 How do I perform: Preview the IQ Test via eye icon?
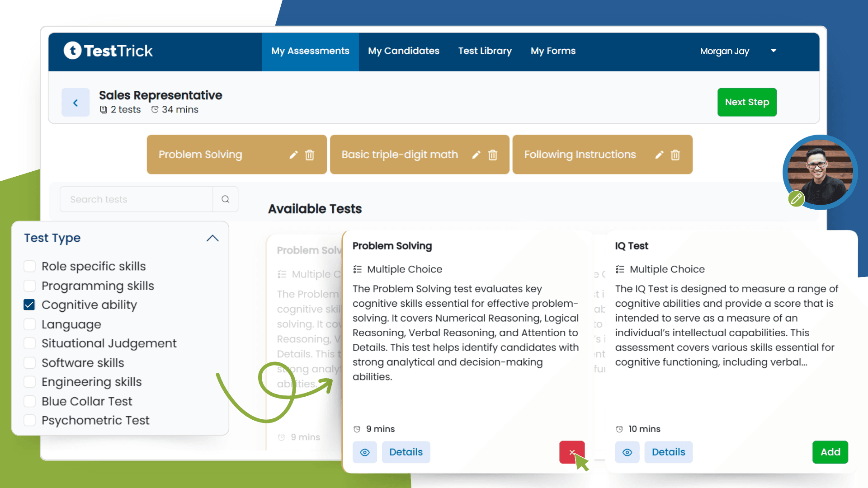click(x=627, y=452)
